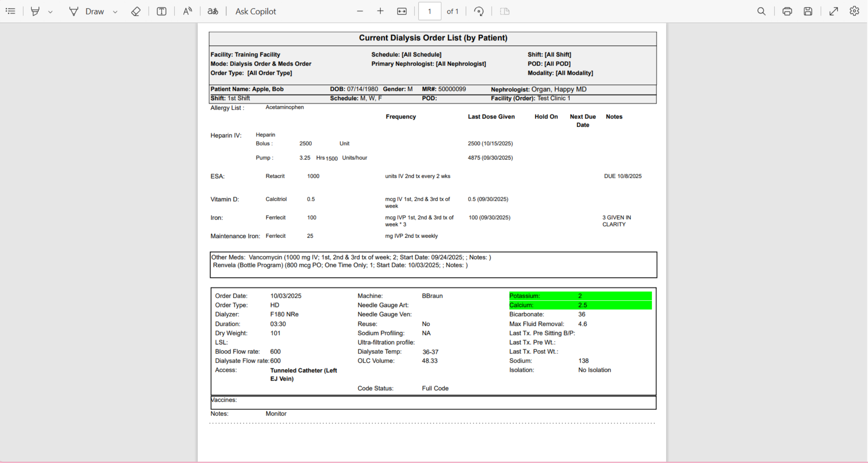Zoom in with the plus button
The height and width of the screenshot is (463, 868).
(x=380, y=11)
